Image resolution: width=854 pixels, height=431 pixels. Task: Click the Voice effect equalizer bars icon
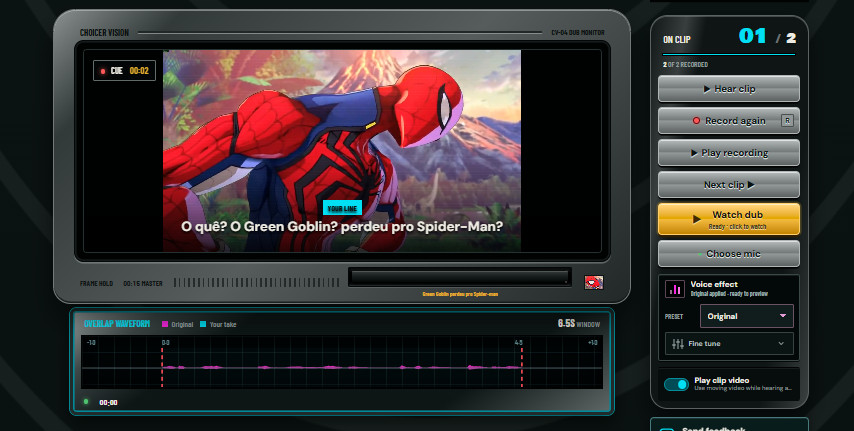(x=675, y=289)
